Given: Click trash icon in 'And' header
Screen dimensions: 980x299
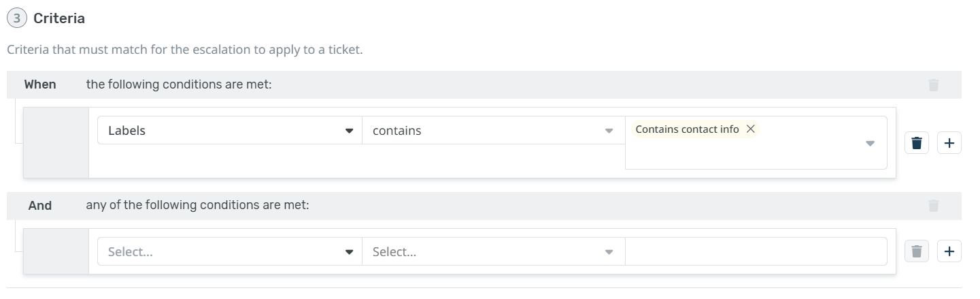Looking at the screenshot, I should tap(933, 205).
